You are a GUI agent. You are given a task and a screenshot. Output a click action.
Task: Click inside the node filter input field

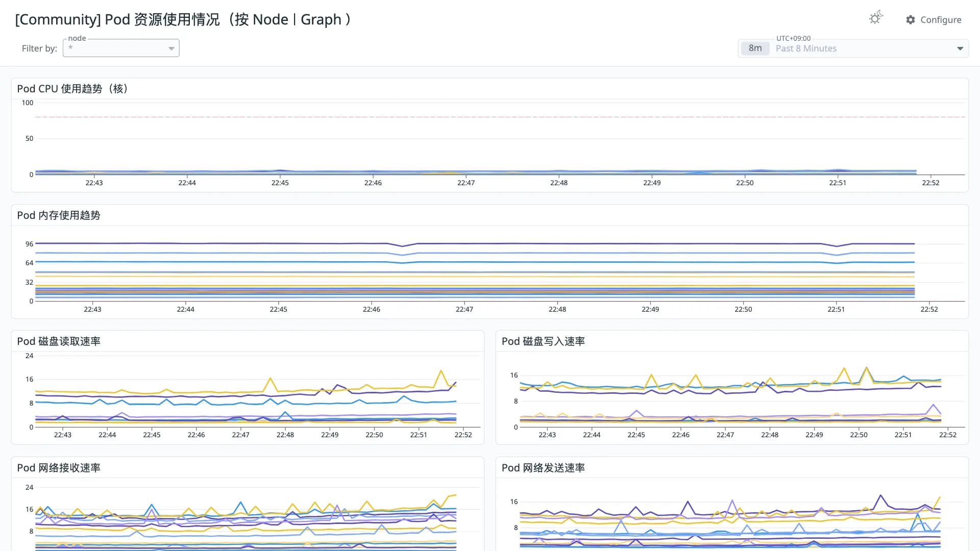121,48
